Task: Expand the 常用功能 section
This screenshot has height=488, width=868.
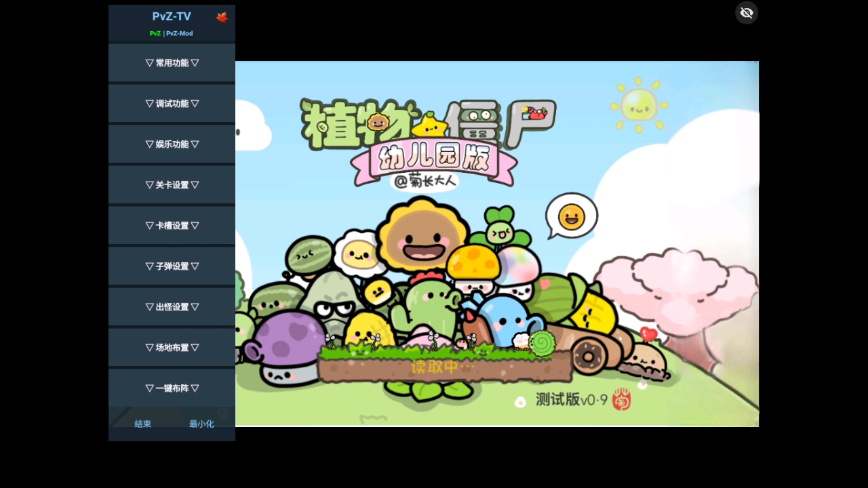Action: tap(172, 63)
